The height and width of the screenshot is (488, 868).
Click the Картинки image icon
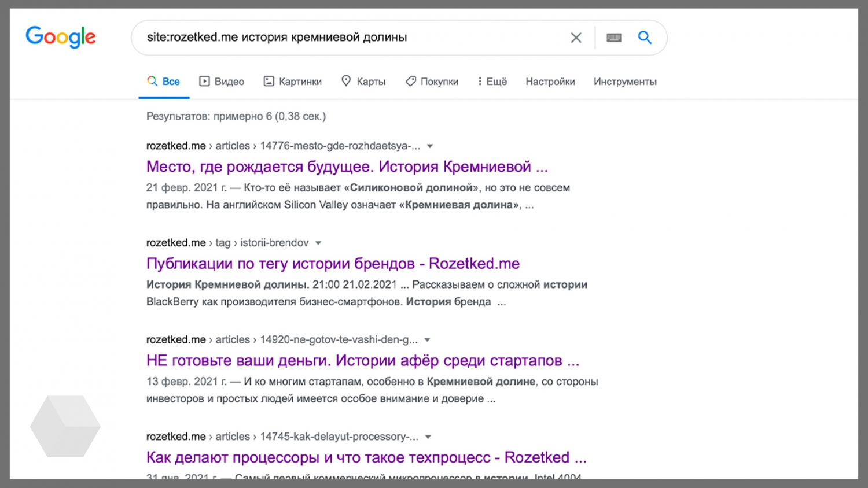269,81
